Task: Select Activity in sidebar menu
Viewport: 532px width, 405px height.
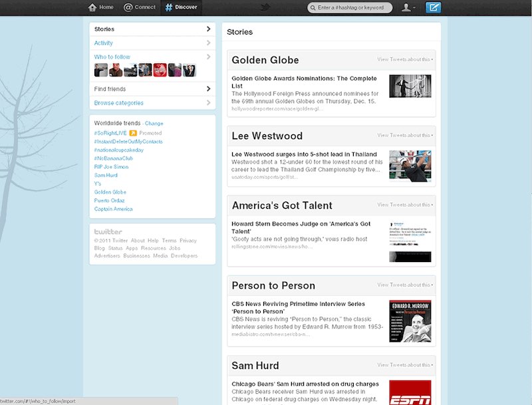Action: point(152,43)
